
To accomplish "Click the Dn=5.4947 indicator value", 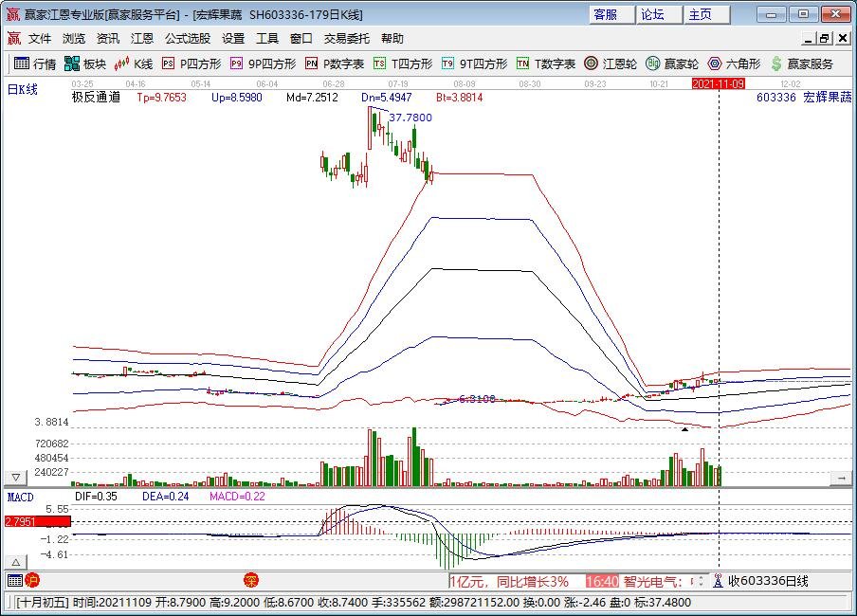I will coord(387,98).
